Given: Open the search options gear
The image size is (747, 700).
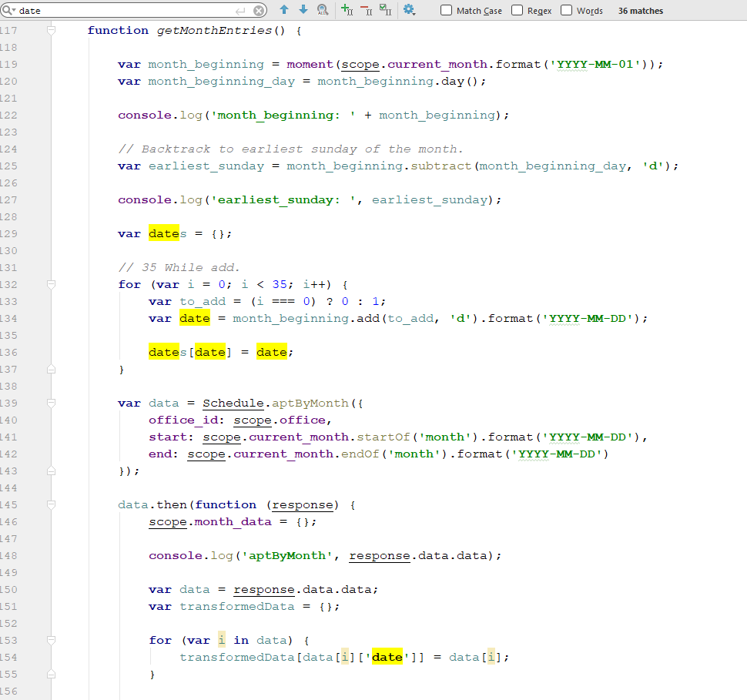Looking at the screenshot, I should click(x=410, y=10).
